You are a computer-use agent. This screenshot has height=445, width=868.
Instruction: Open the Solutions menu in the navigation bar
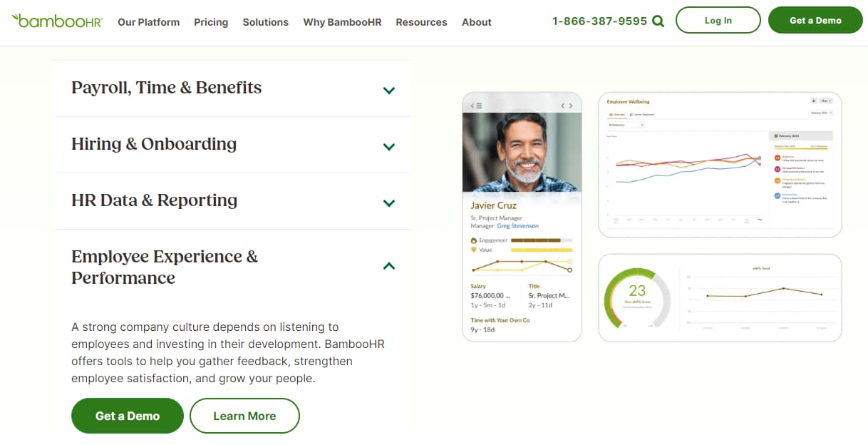265,22
